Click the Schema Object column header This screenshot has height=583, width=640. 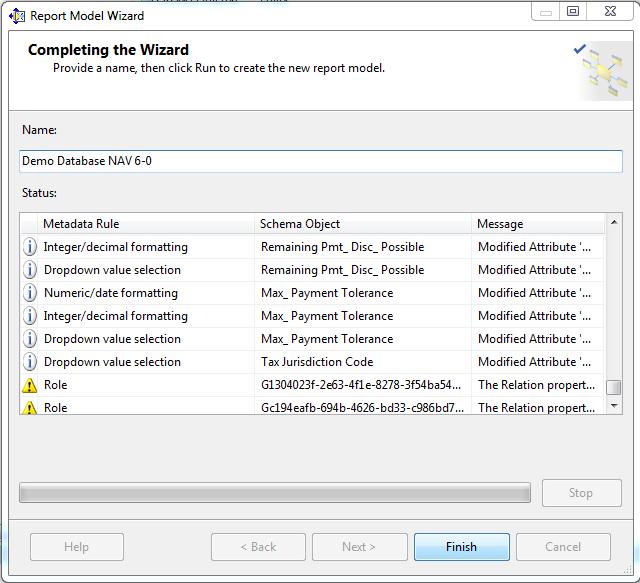363,224
